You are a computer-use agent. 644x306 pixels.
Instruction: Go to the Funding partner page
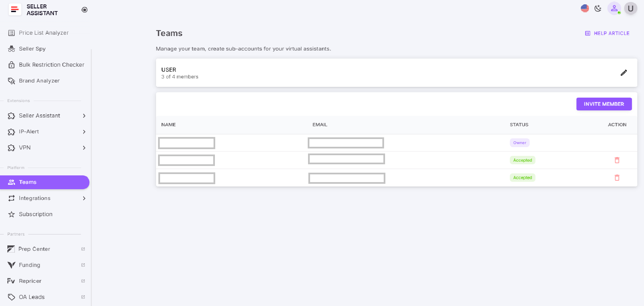pyautogui.click(x=29, y=265)
